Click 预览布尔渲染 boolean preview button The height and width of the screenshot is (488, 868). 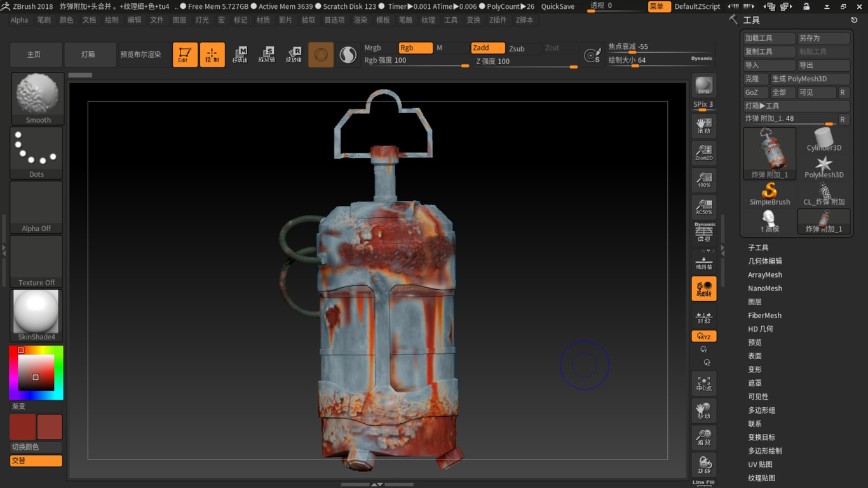pos(141,55)
